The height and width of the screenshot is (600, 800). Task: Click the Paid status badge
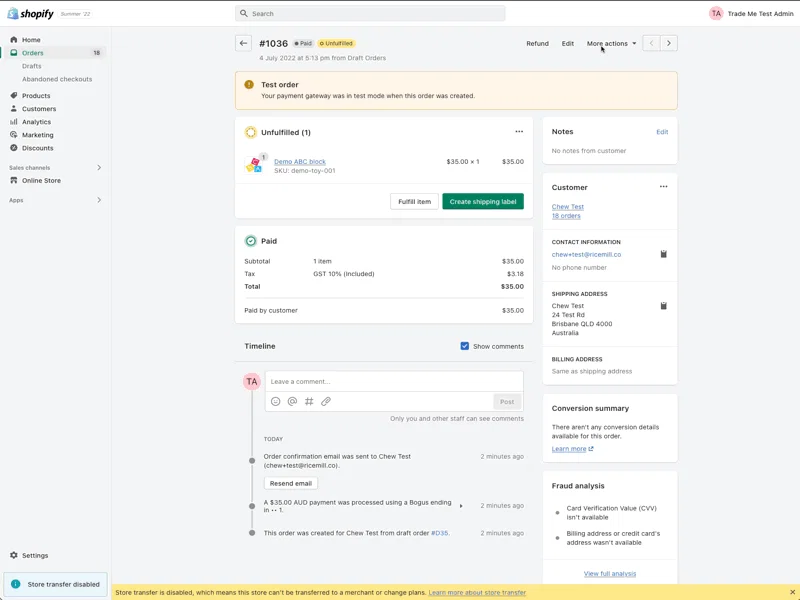coord(303,44)
